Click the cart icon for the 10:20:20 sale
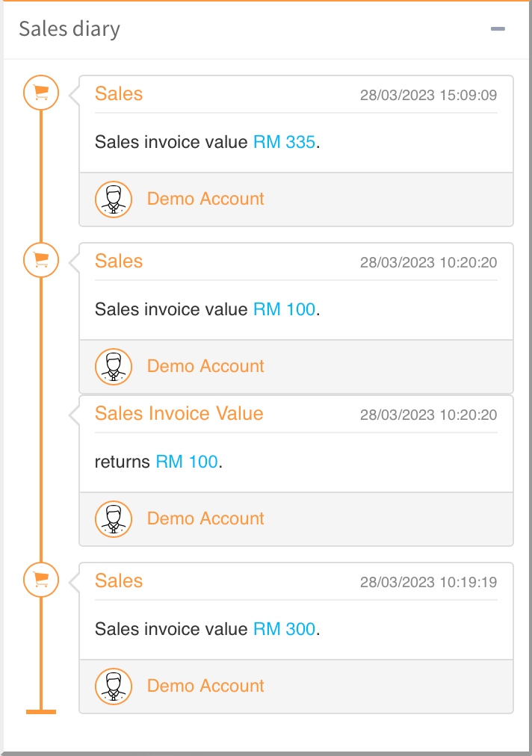532x756 pixels. tap(41, 260)
